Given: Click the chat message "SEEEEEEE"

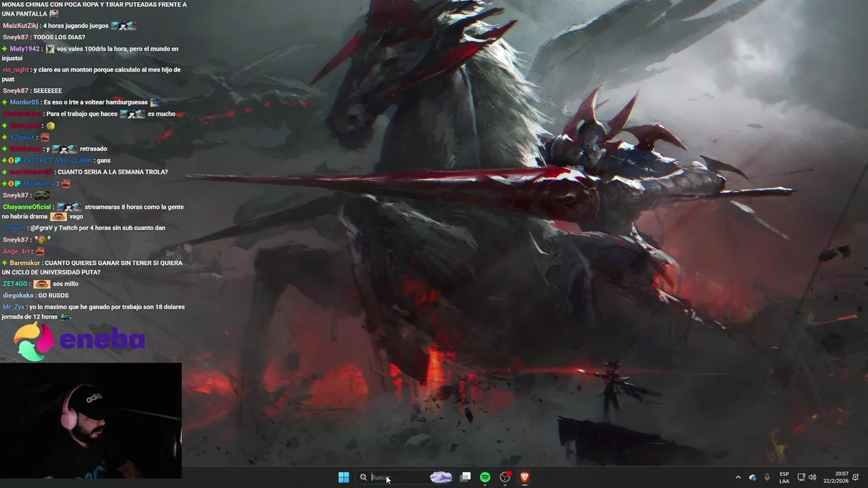Looking at the screenshot, I should (x=47, y=91).
